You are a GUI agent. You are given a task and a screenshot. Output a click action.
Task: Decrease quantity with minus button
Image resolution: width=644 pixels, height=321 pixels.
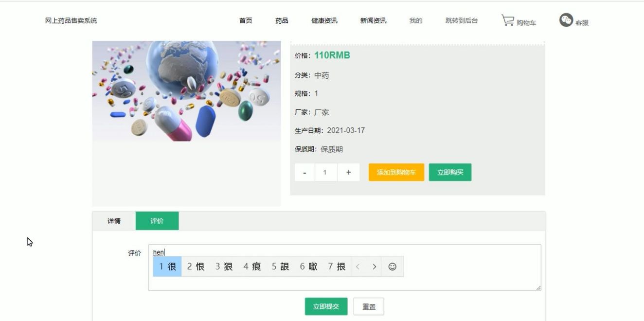click(x=304, y=173)
